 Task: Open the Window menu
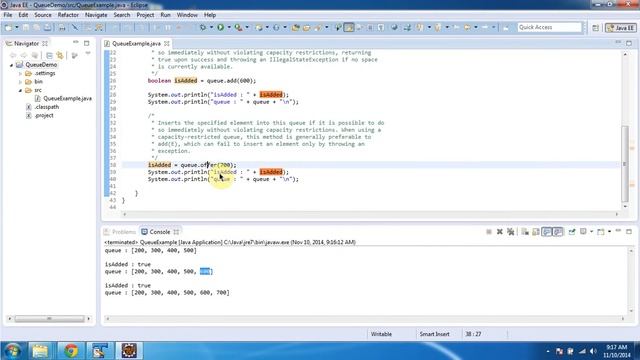pyautogui.click(x=187, y=15)
